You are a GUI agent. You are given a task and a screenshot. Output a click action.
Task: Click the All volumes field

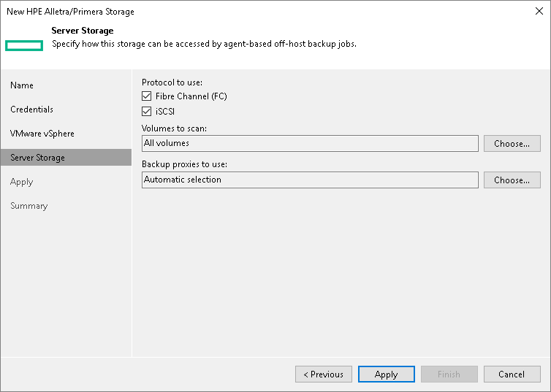(x=310, y=144)
